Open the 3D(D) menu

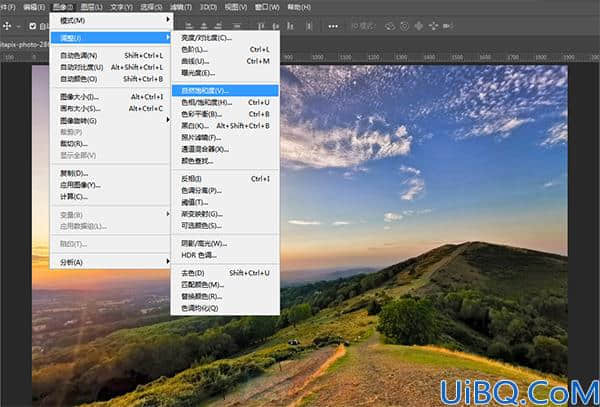[x=209, y=7]
